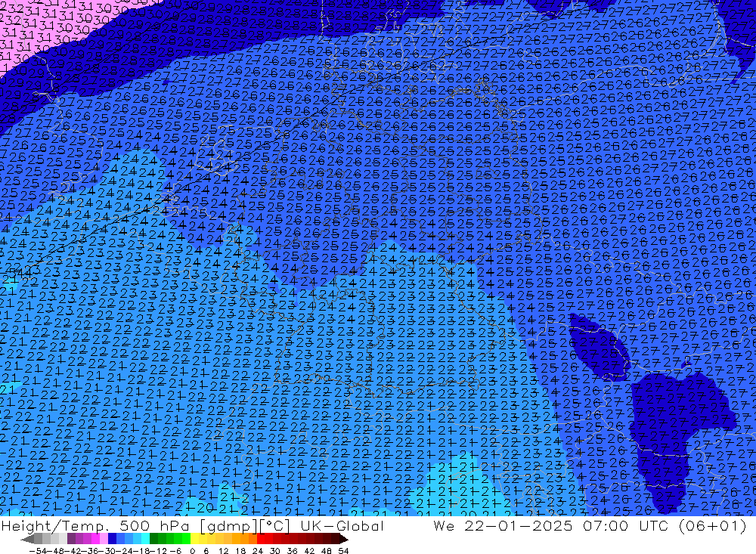The width and height of the screenshot is (756, 554).
Task: Click the '-12' colour scale label
Action: tap(158, 551)
